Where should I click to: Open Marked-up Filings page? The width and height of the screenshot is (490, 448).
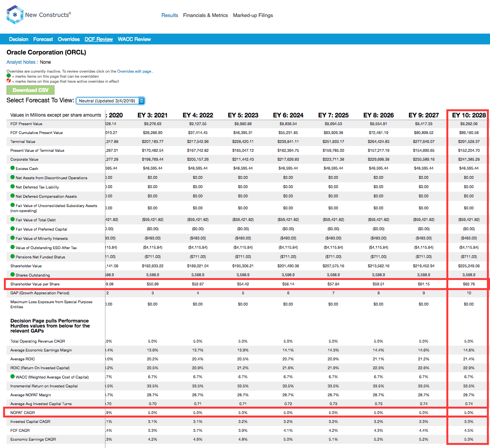pos(253,15)
